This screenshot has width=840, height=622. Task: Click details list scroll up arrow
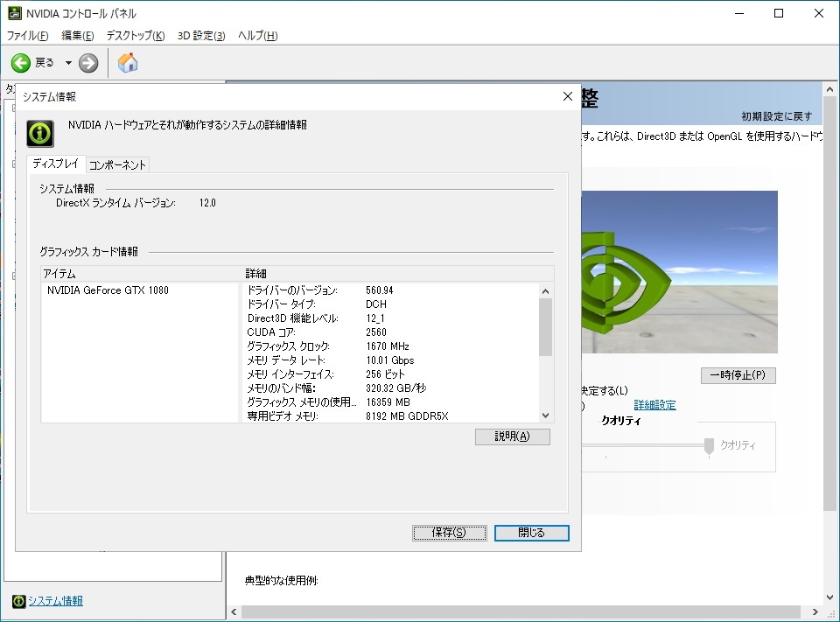click(x=545, y=291)
